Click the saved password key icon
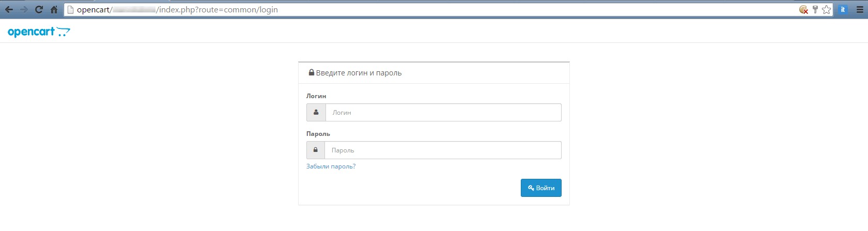This screenshot has height=231, width=868. [x=815, y=9]
